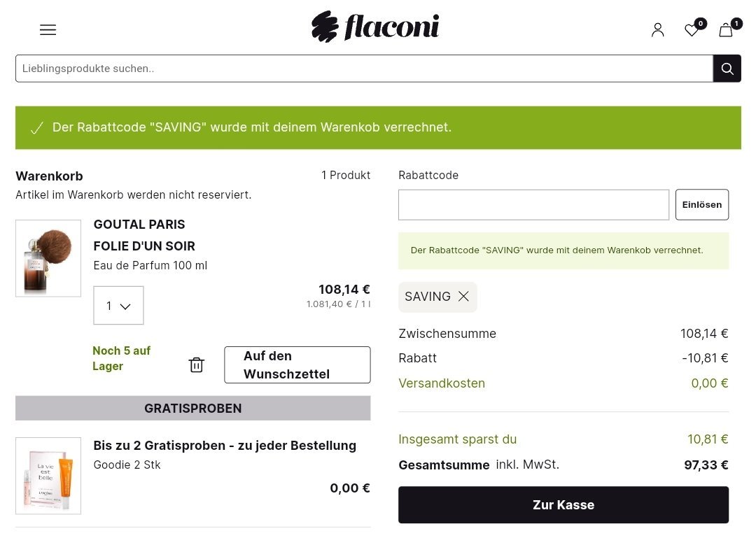Remove the SAVING discount code tag
The height and width of the screenshot is (538, 756).
pos(463,297)
